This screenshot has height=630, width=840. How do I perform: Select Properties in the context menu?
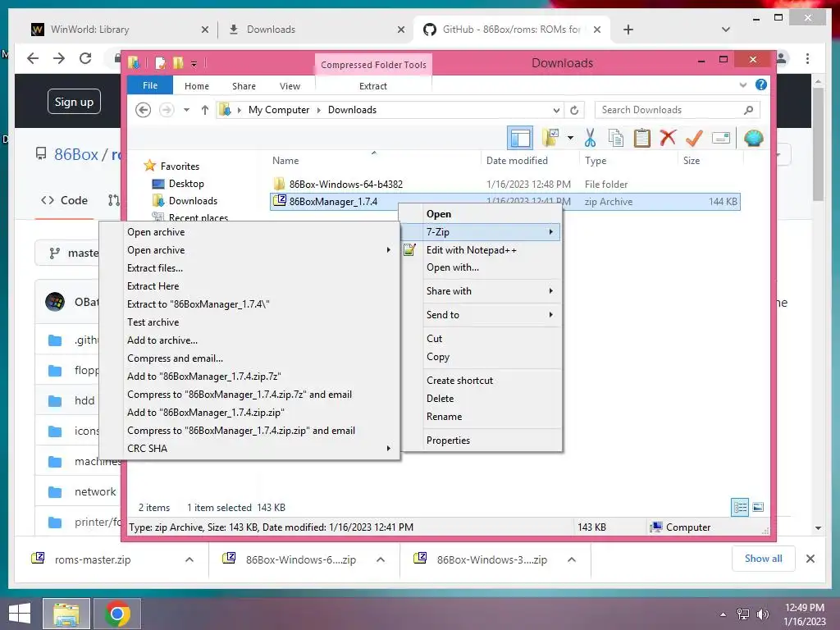pyautogui.click(x=481, y=440)
